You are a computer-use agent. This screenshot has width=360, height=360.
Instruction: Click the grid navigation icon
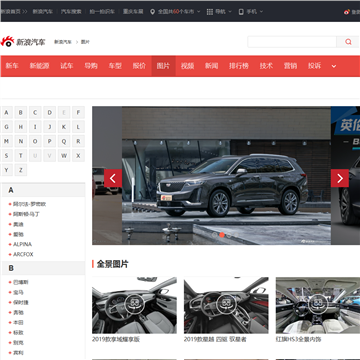(210, 12)
